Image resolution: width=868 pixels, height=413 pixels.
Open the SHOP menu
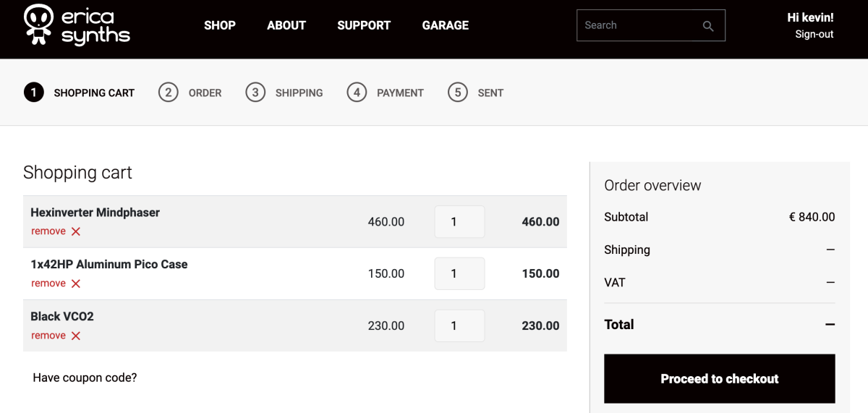220,25
